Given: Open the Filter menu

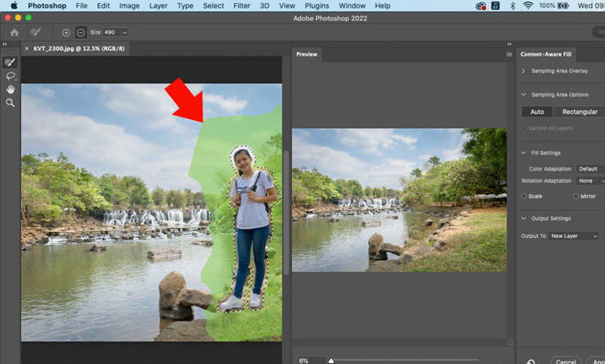Looking at the screenshot, I should (241, 6).
